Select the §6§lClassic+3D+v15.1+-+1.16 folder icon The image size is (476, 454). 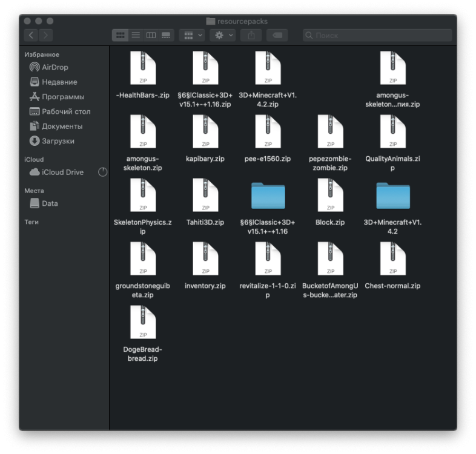tap(268, 196)
